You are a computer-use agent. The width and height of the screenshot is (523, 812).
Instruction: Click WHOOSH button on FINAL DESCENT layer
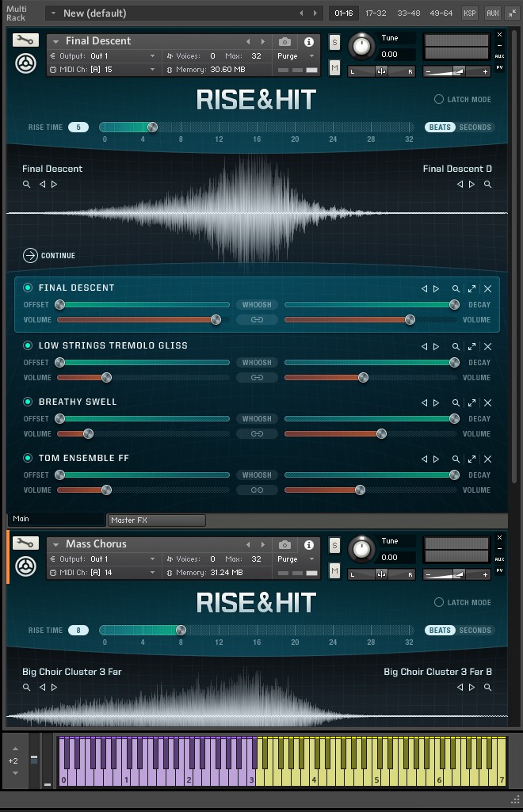click(x=257, y=304)
